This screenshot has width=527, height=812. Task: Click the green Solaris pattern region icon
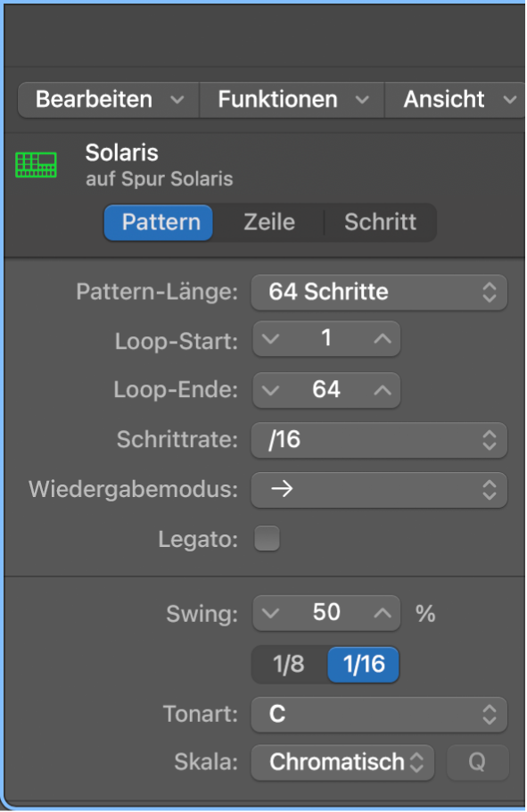click(36, 164)
